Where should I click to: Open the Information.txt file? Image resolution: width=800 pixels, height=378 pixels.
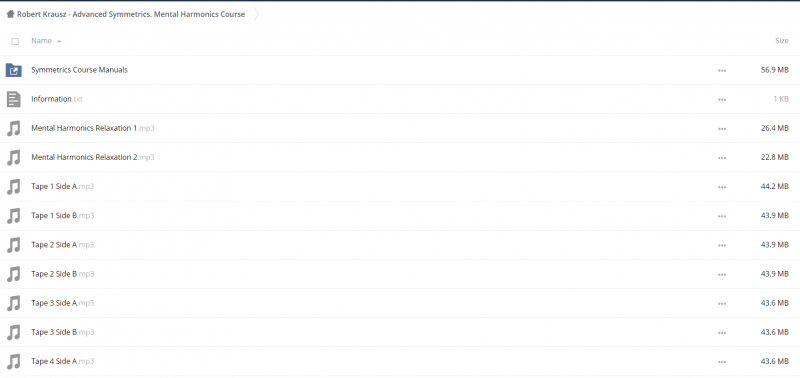pos(57,99)
